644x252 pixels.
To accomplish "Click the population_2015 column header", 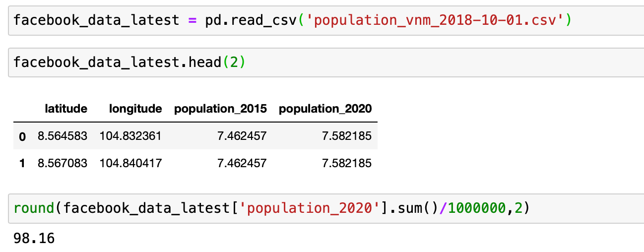I will pos(220,109).
